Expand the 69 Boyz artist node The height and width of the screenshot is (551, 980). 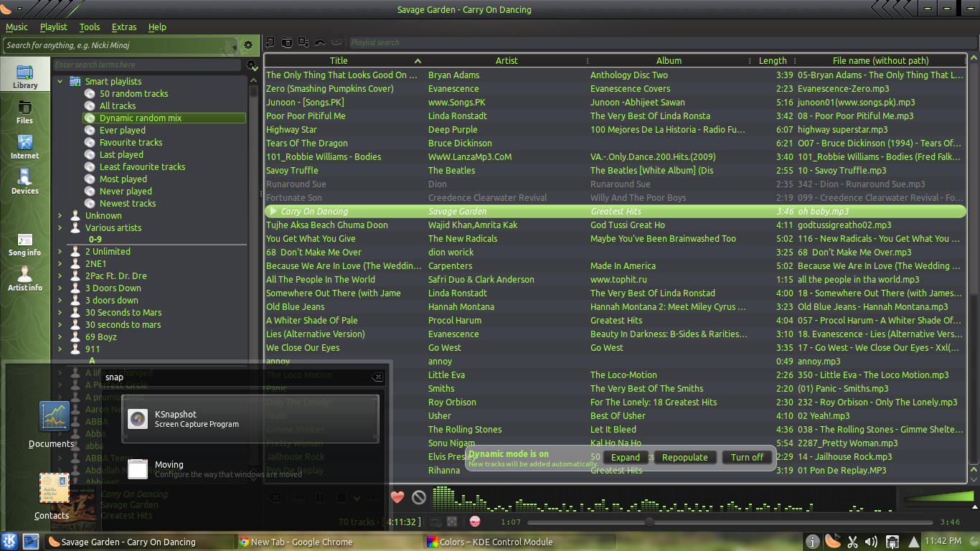(60, 336)
